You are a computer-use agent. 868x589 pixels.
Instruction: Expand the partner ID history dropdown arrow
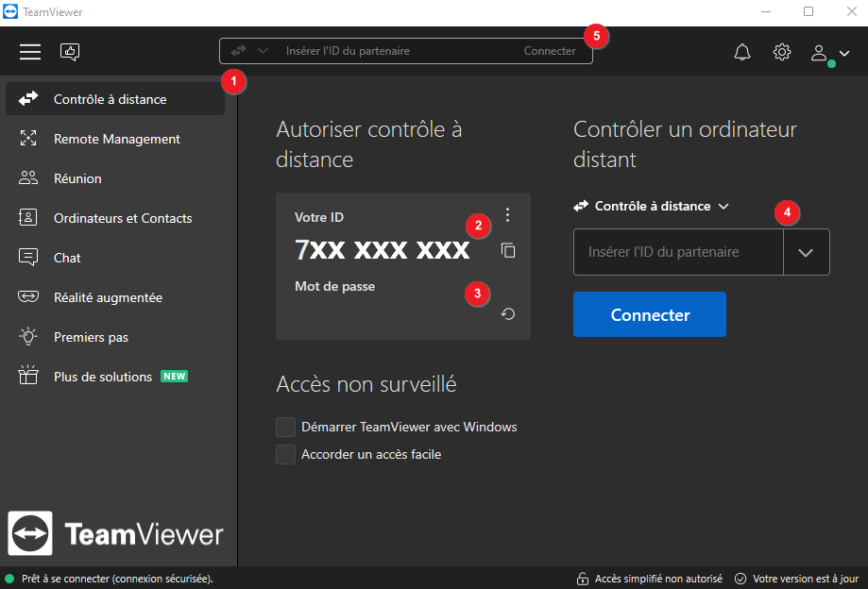(x=806, y=252)
